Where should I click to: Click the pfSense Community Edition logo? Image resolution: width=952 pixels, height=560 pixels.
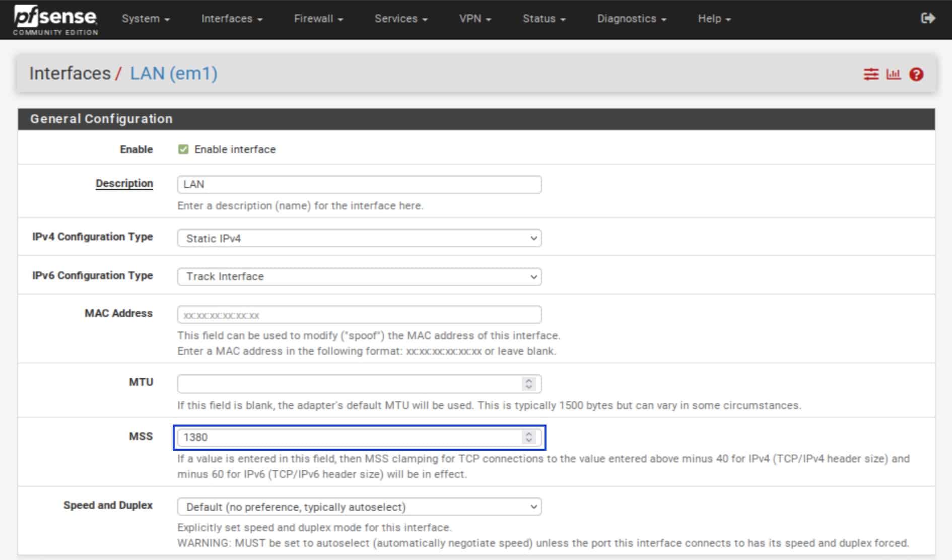pyautogui.click(x=55, y=20)
